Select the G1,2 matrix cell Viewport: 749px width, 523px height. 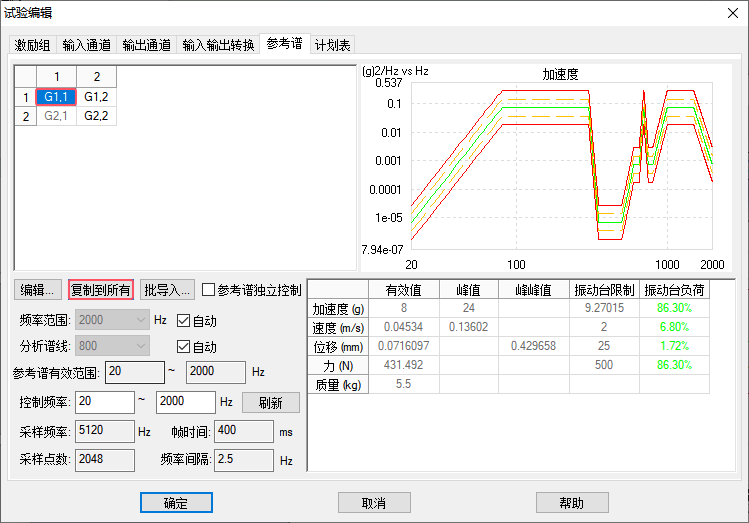[96, 97]
